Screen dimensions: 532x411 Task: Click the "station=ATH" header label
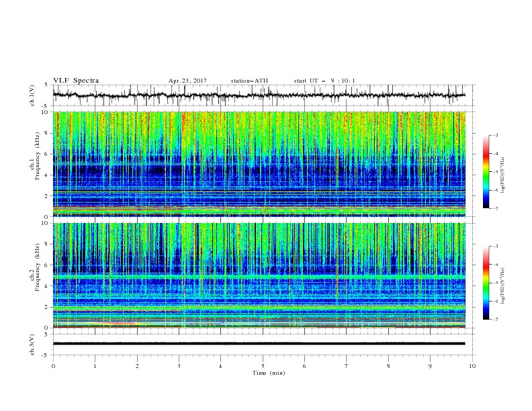(249, 81)
